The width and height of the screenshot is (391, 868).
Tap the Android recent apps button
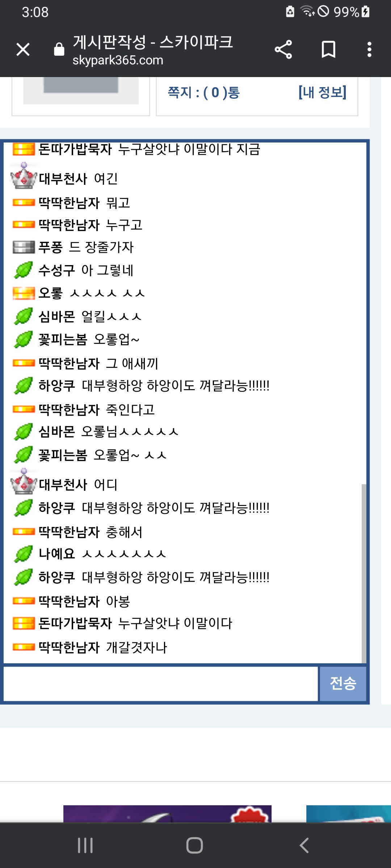pyautogui.click(x=85, y=845)
